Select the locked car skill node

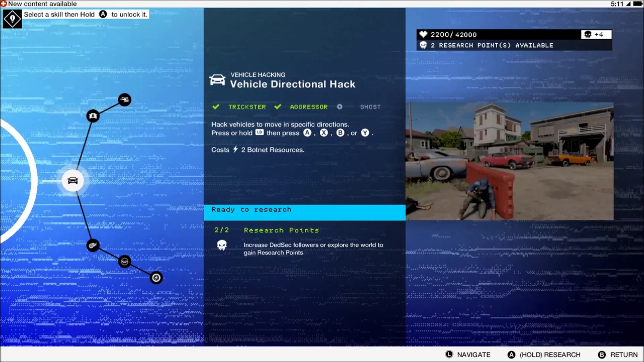click(x=93, y=116)
